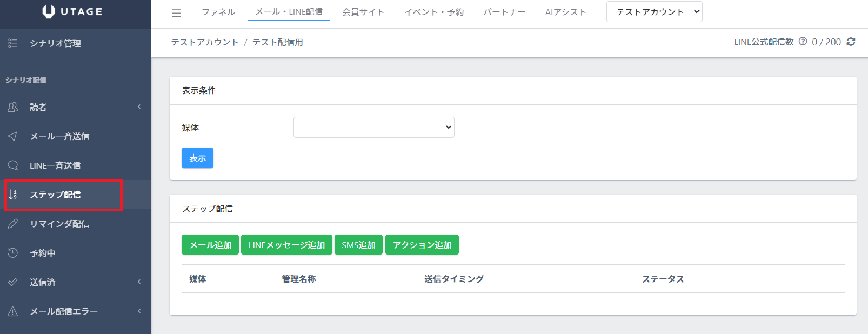Click the リマインダ配信 pencil icon
This screenshot has width=868, height=334.
point(13,224)
